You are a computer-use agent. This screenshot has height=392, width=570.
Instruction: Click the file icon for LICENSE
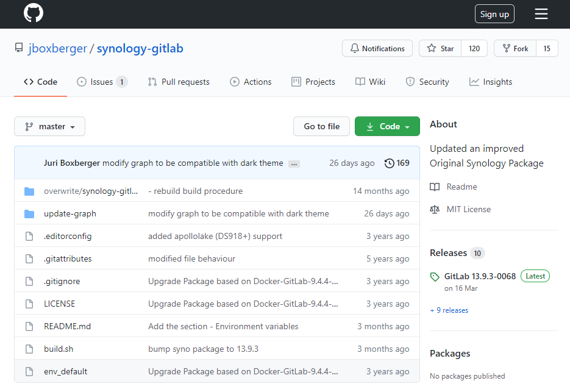(x=29, y=304)
